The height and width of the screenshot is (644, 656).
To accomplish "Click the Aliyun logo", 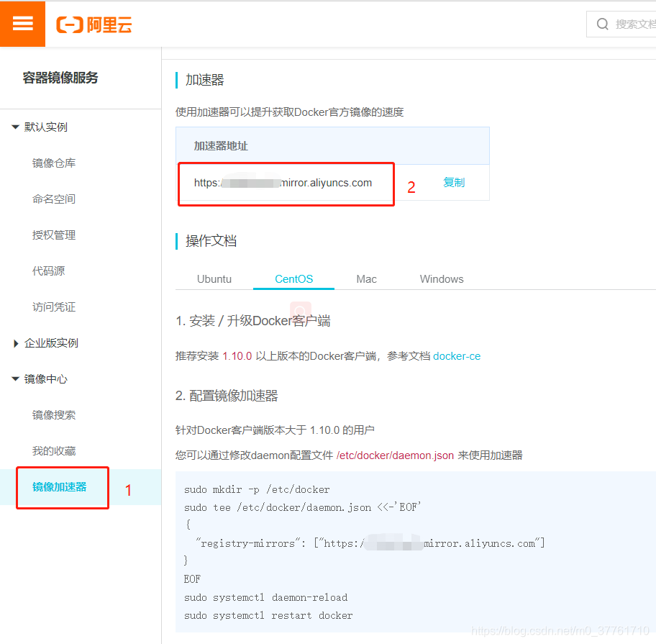I will click(x=94, y=24).
